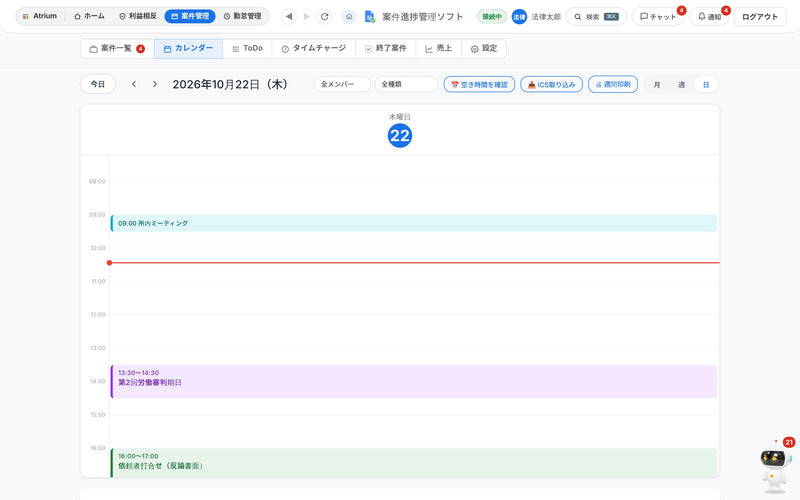
Task: Open 勤怠管理 section
Action: (242, 16)
